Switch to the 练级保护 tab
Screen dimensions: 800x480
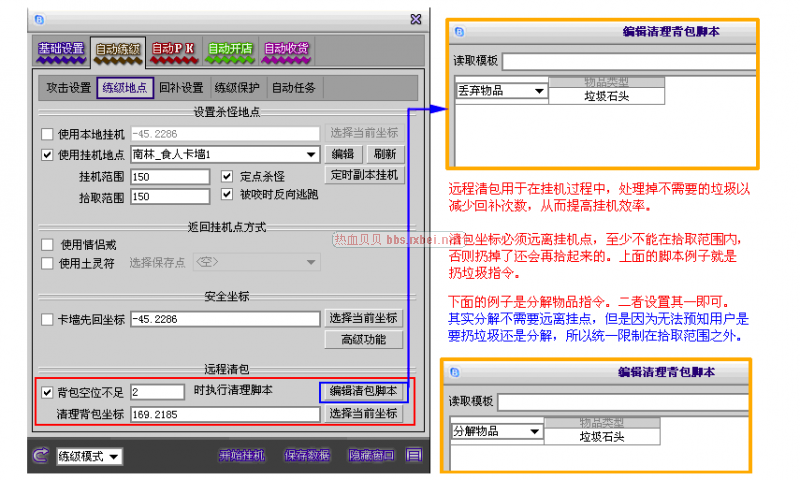(237, 88)
